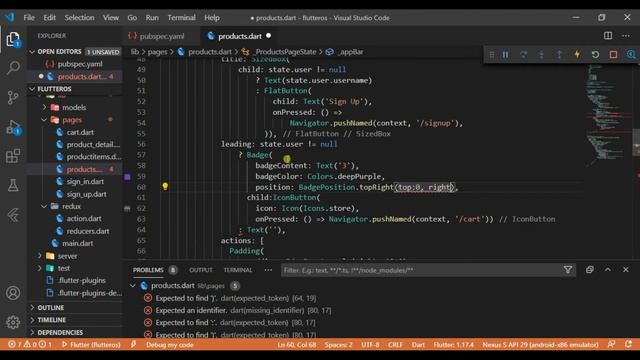The height and width of the screenshot is (360, 640).
Task: Open the Search view in activity bar
Action: [x=13, y=68]
